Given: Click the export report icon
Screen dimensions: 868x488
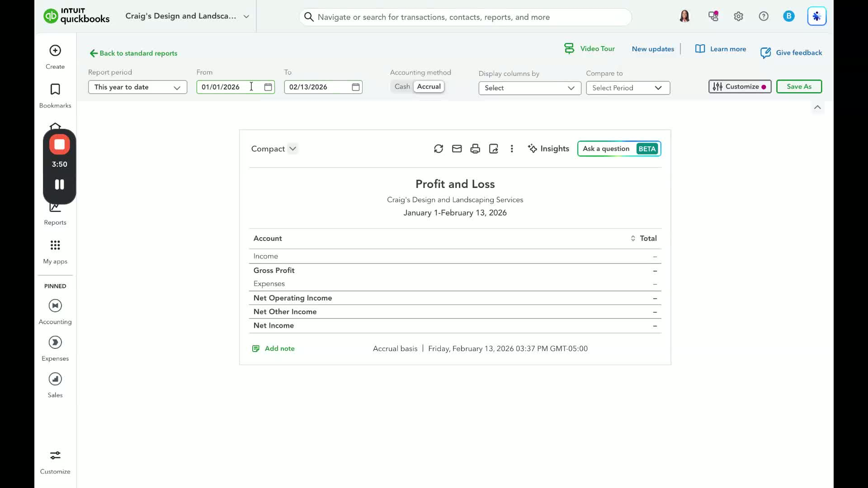Looking at the screenshot, I should [493, 149].
